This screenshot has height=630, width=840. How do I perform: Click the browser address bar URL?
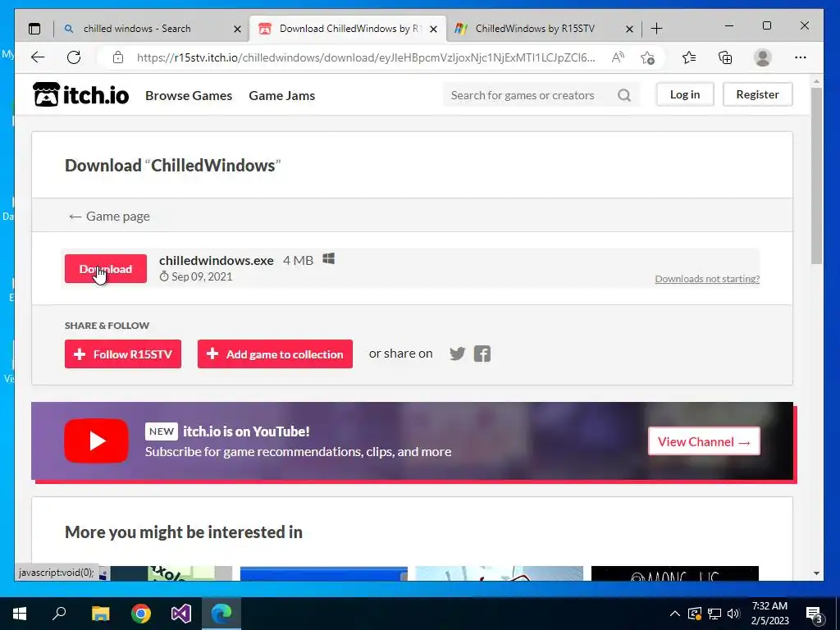(x=366, y=57)
